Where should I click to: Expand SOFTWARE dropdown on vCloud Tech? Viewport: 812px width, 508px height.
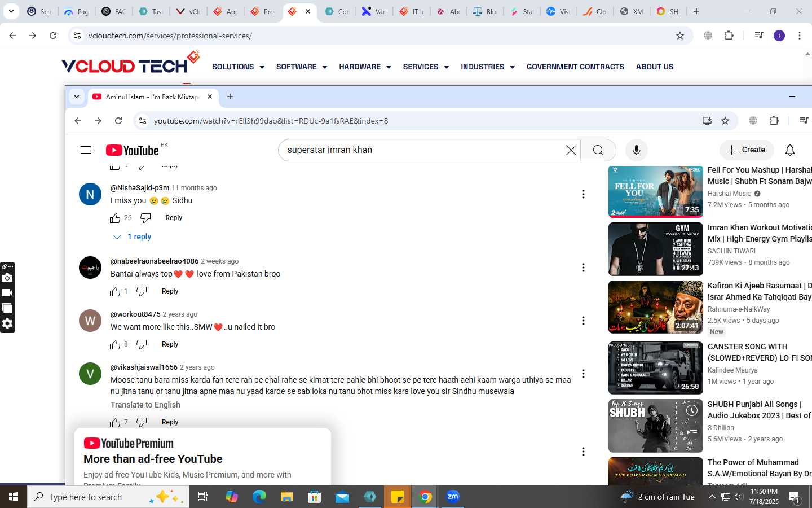point(301,67)
